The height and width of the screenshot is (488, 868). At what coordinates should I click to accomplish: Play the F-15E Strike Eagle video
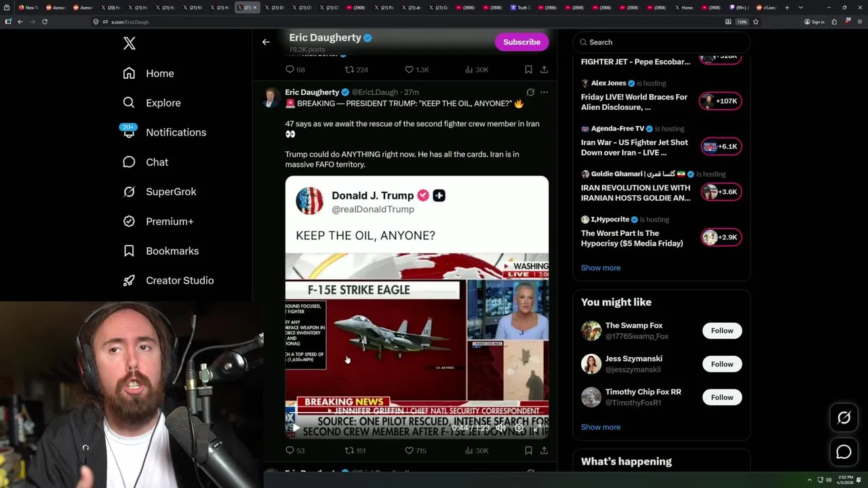click(295, 428)
